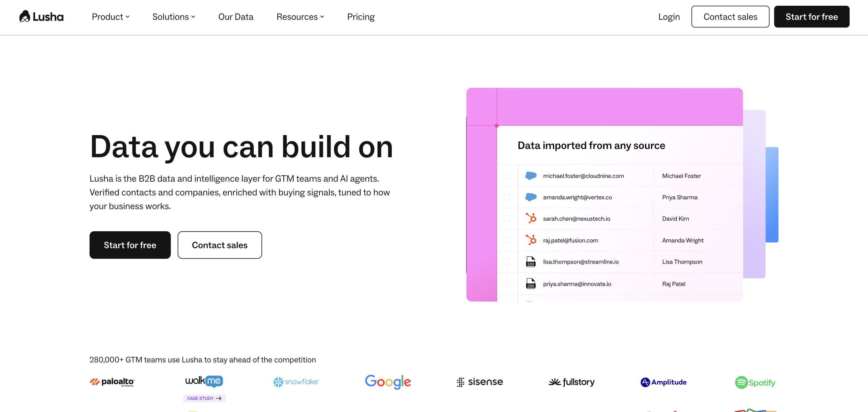Click the HubSpot icon beside sarah.chen@nexustech.io

[x=531, y=218]
